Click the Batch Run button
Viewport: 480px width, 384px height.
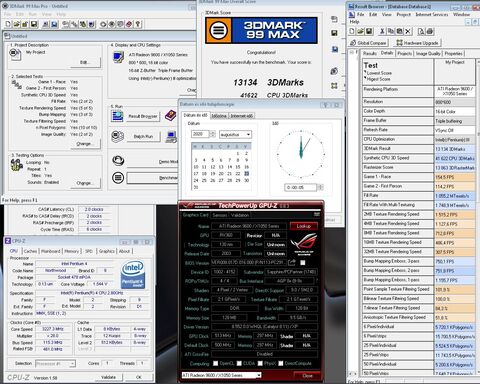(143, 136)
